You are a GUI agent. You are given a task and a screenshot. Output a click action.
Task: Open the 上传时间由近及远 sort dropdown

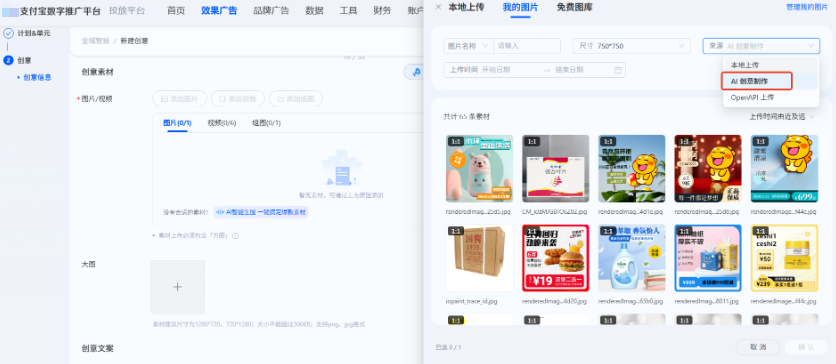coord(782,116)
